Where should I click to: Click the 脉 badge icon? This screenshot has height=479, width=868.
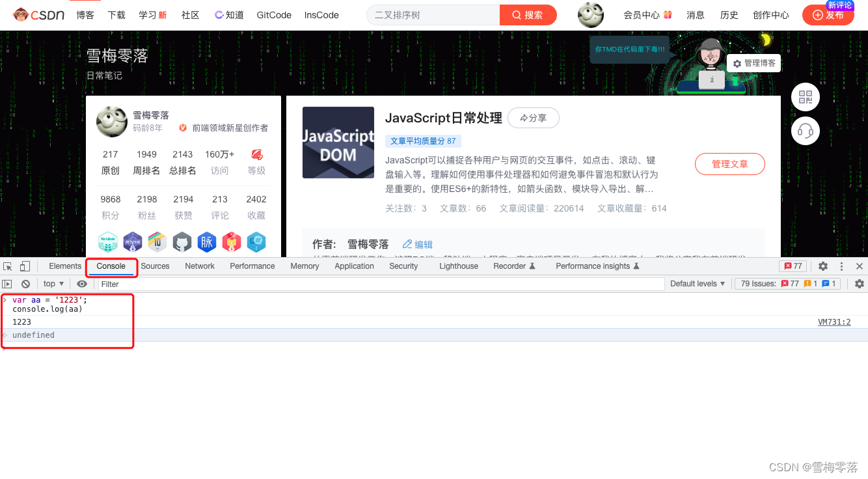(207, 242)
